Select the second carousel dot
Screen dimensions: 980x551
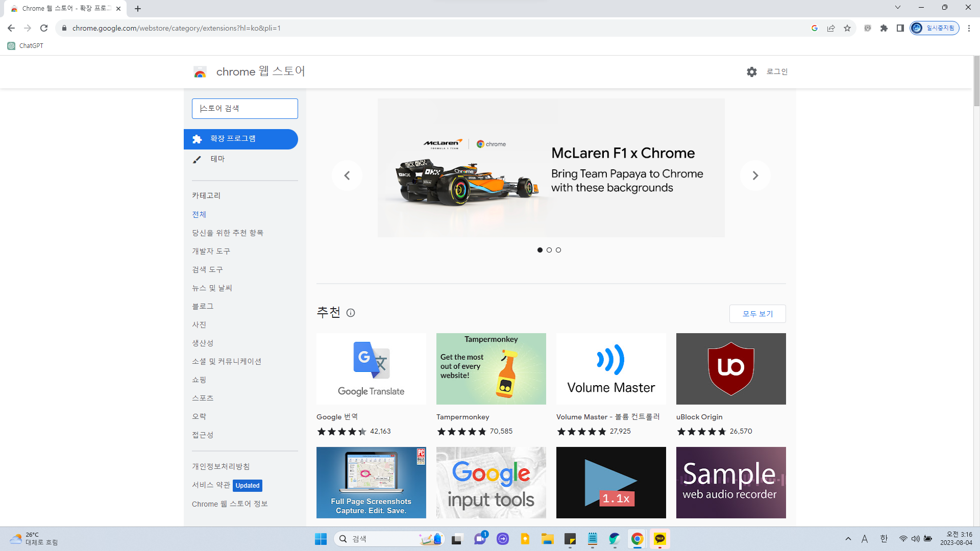coord(549,250)
